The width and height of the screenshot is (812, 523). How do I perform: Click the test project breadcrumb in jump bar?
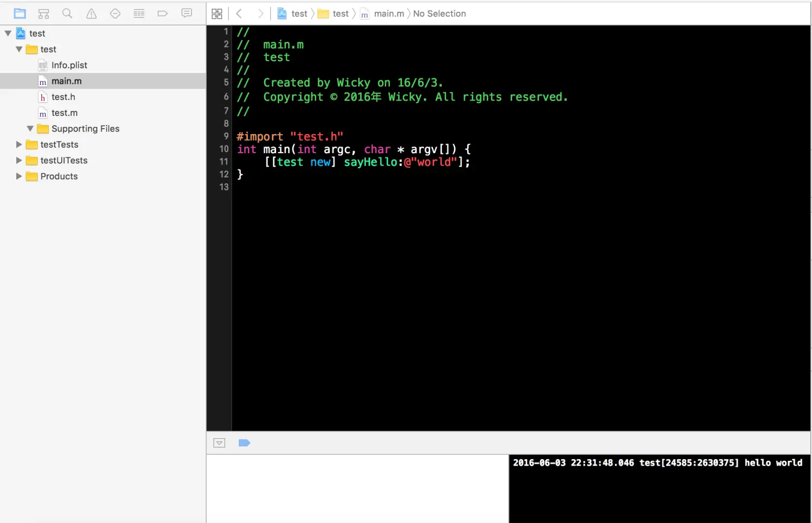[292, 14]
